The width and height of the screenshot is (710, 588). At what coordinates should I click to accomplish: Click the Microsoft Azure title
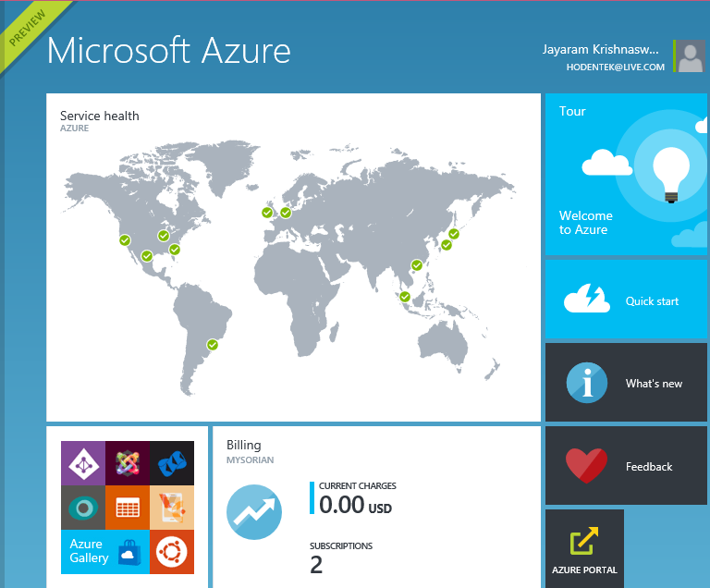pos(168,50)
